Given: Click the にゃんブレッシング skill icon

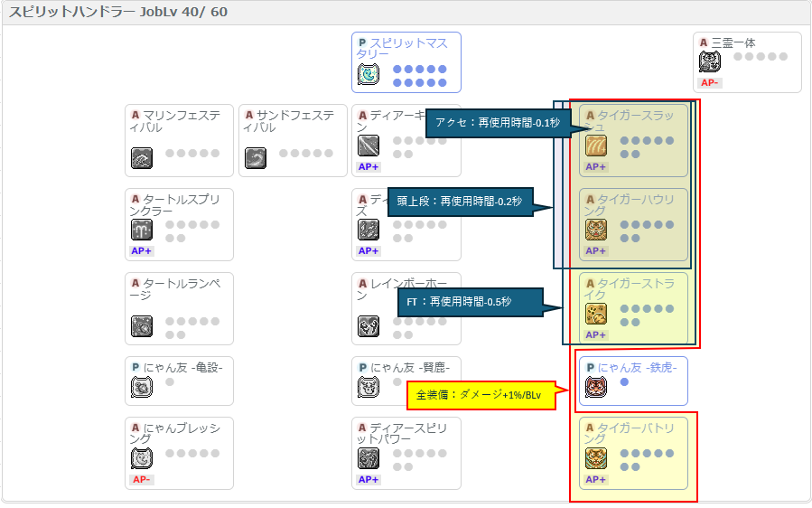Looking at the screenshot, I should (142, 458).
